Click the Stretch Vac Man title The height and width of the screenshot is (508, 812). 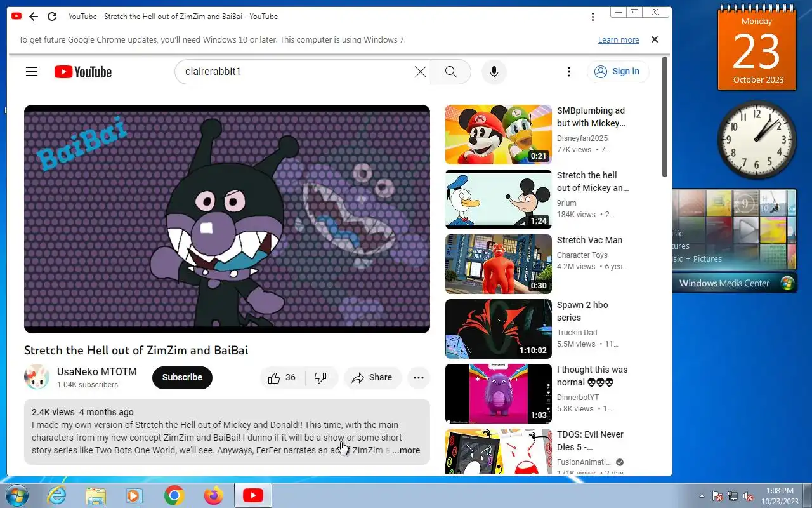[x=589, y=240]
